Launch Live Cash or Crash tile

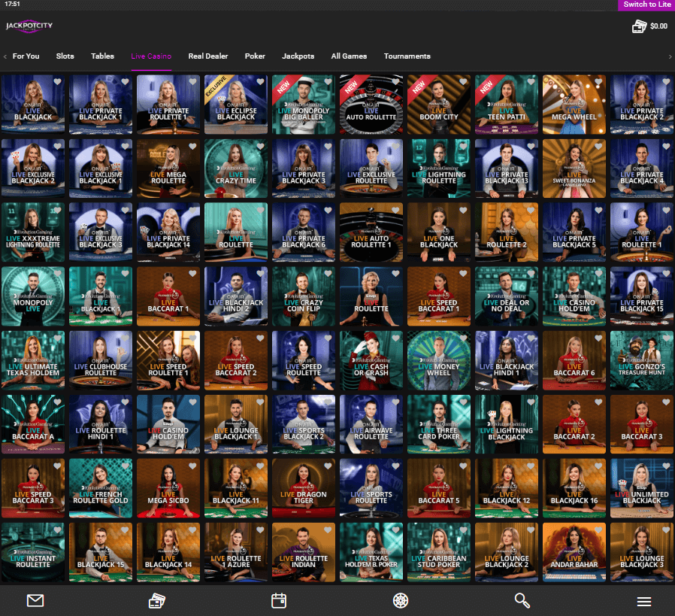pos(371,360)
